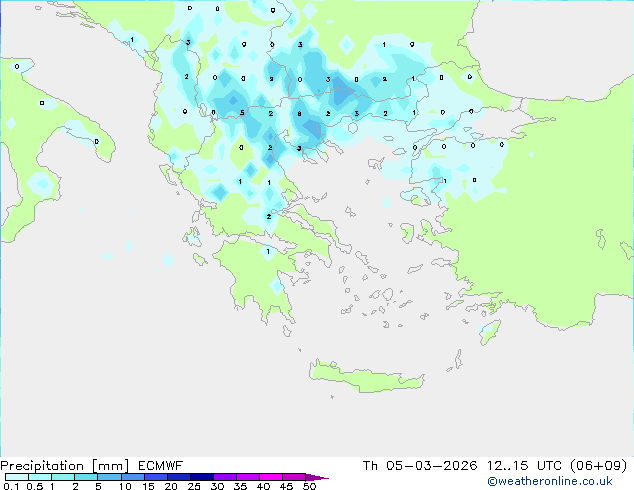Choose the 40–45 mm magenta legend segment
Screen dimensions: 634x490
click(x=271, y=477)
